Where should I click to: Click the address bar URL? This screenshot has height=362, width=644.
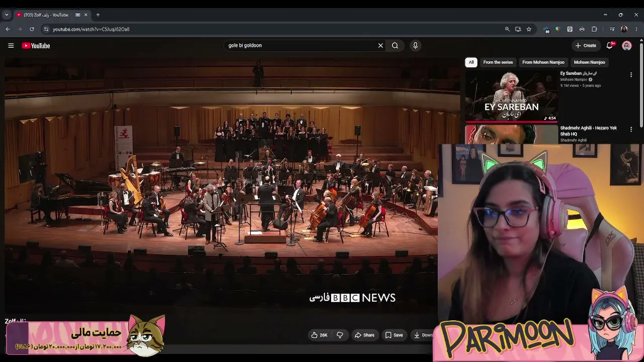pyautogui.click(x=91, y=29)
